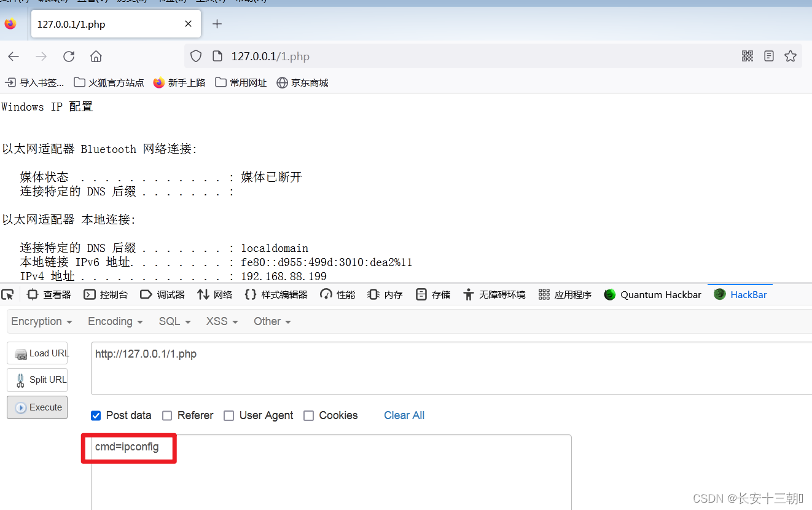Click the '媒体已断开' media state value
812x510 pixels.
click(x=271, y=178)
